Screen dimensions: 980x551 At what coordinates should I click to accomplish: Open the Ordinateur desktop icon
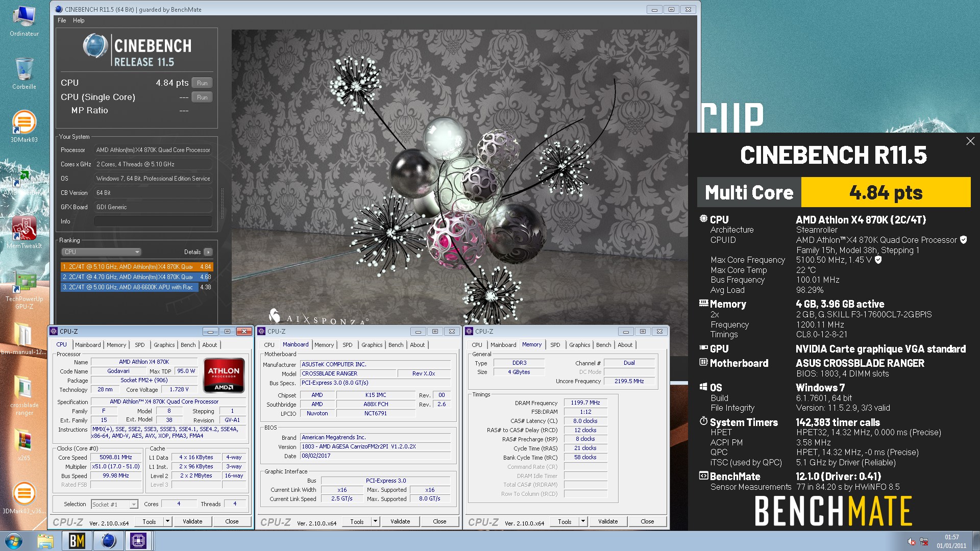[24, 20]
